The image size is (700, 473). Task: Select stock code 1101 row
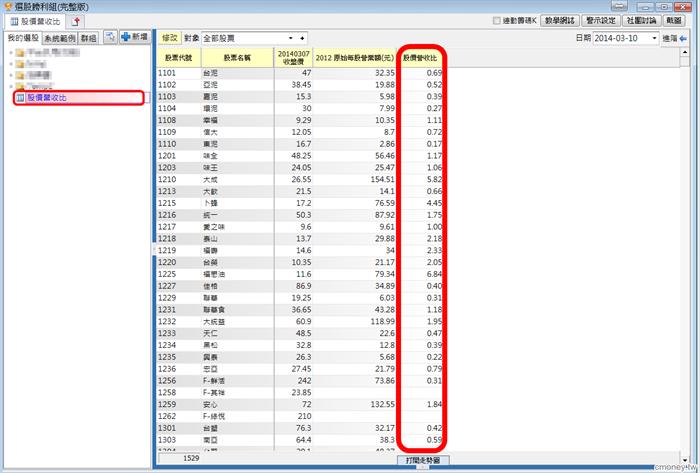coord(300,73)
